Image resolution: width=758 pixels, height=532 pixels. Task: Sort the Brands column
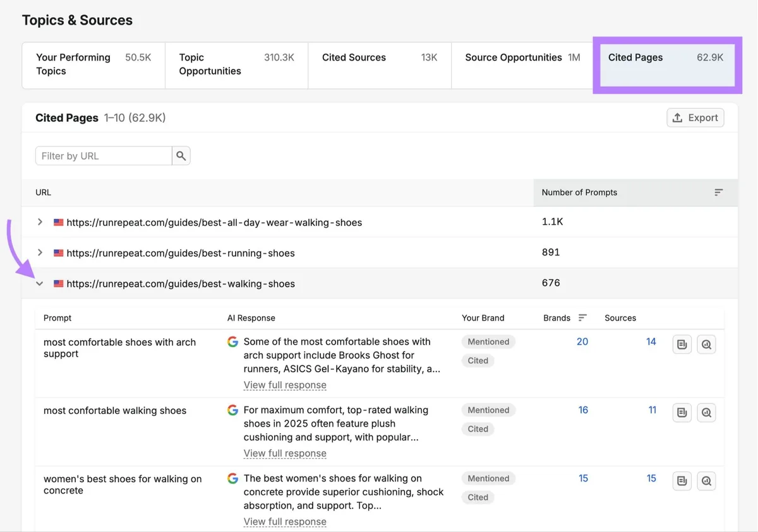pyautogui.click(x=582, y=318)
